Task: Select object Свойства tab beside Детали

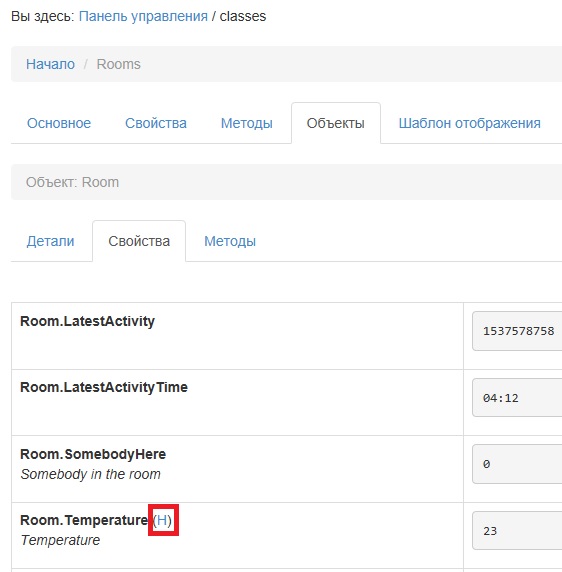Action: click(x=139, y=241)
